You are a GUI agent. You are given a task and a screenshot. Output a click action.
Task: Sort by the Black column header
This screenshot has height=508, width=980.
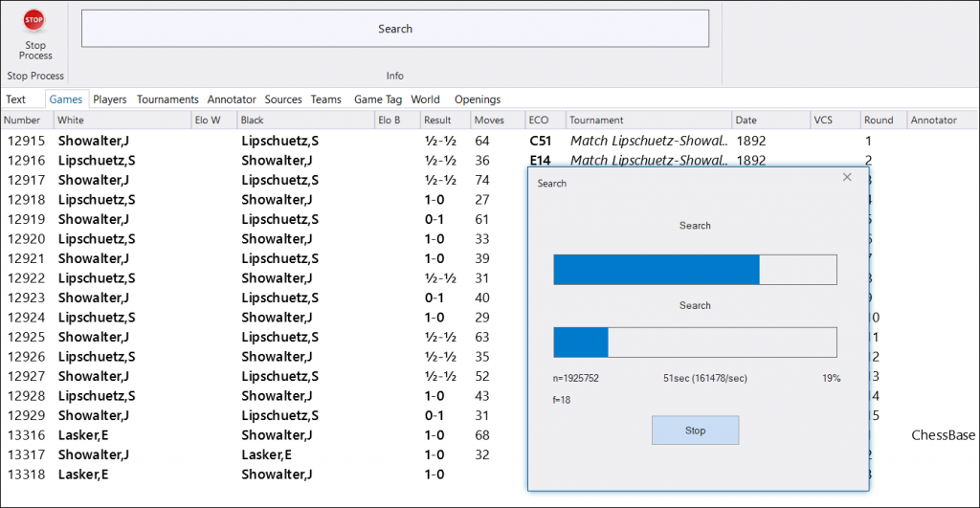(305, 120)
